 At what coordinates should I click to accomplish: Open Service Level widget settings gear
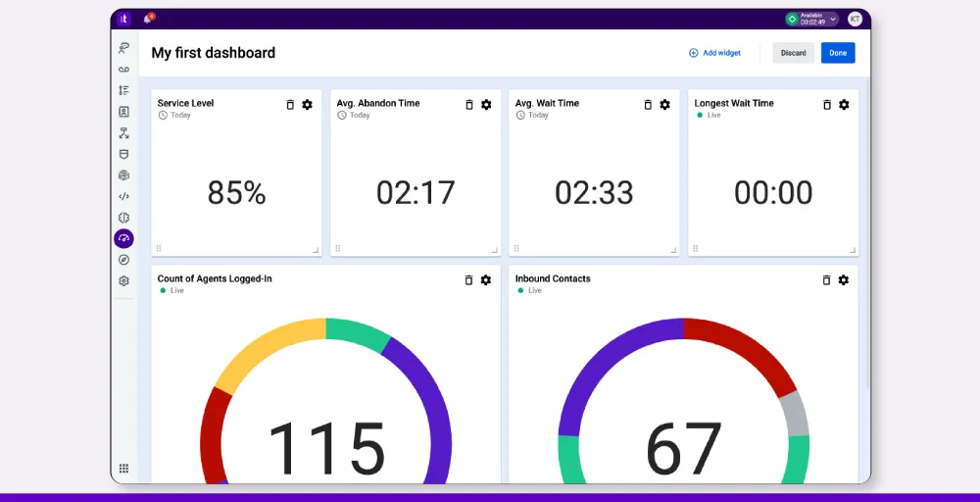coord(307,104)
